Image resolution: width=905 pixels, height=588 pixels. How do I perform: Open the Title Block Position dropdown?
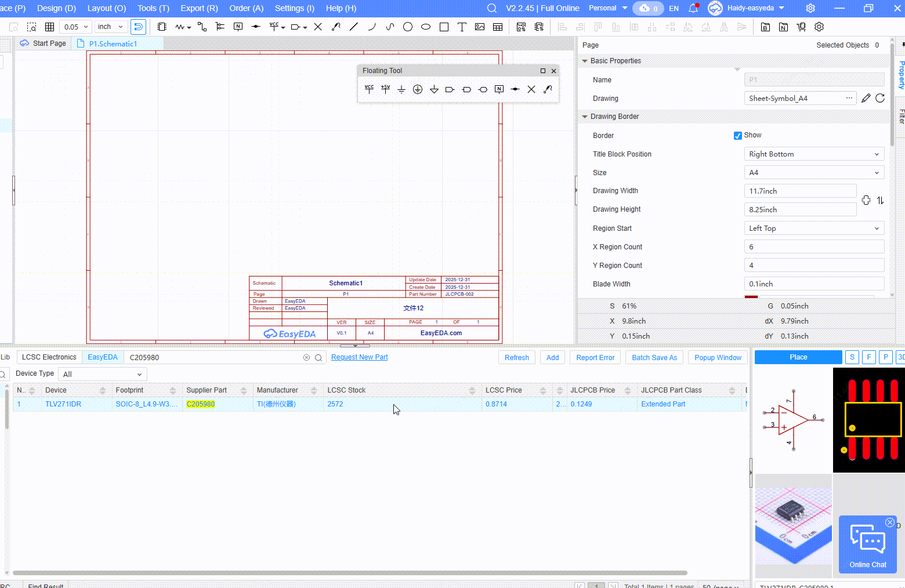point(813,154)
